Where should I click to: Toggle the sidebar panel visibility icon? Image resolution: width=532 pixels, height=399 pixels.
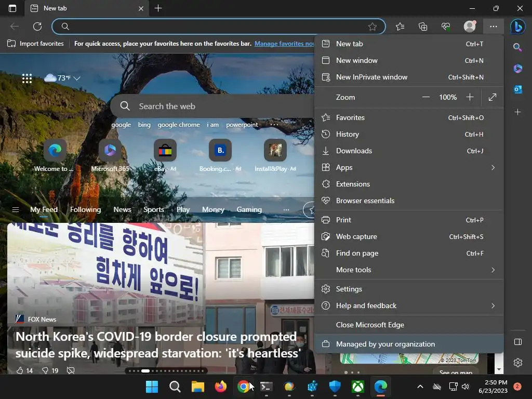518,342
